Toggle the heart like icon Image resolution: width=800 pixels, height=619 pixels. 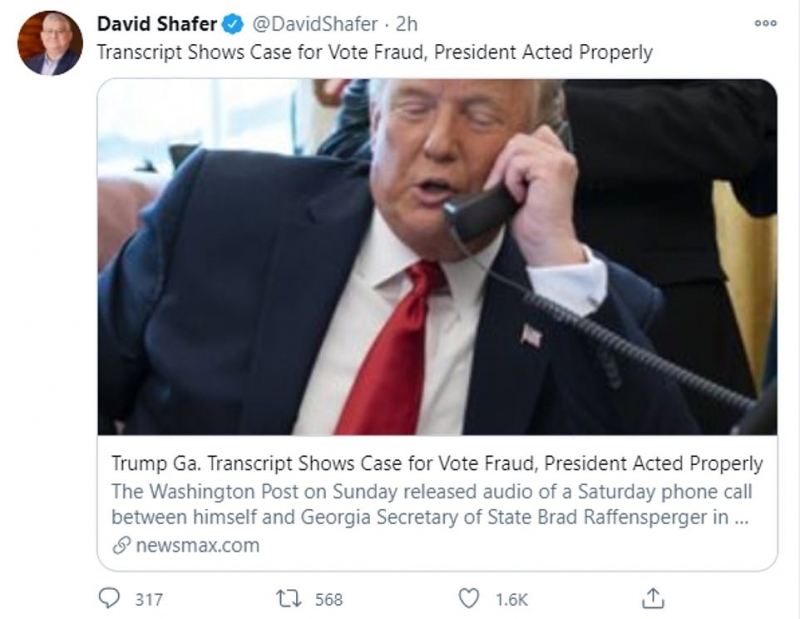(x=468, y=598)
